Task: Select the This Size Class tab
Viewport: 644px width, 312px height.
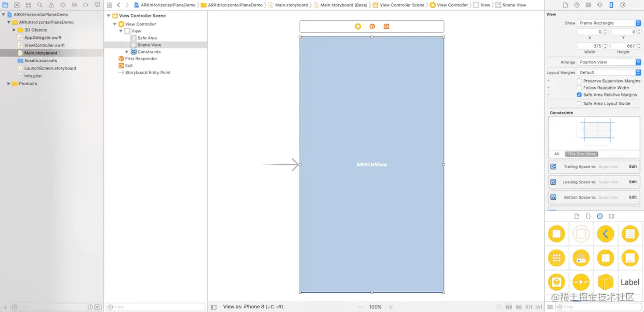Action: point(582,154)
